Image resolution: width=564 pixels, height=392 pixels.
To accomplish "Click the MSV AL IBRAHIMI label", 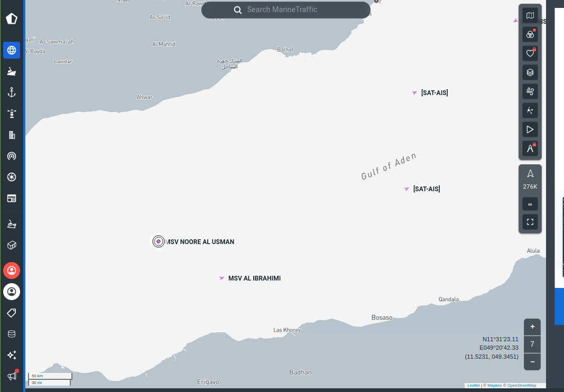I will click(255, 278).
